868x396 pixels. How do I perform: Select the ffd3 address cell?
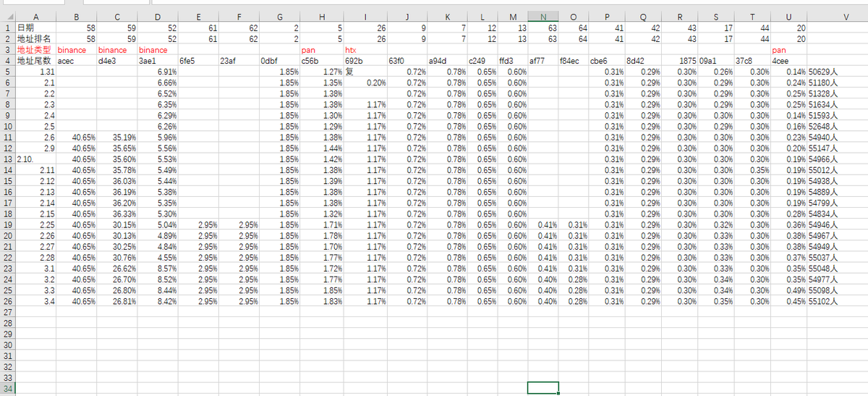tap(513, 61)
